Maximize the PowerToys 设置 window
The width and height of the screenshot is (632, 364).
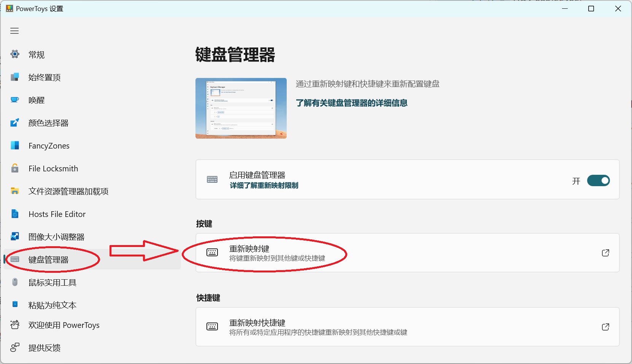pos(591,8)
